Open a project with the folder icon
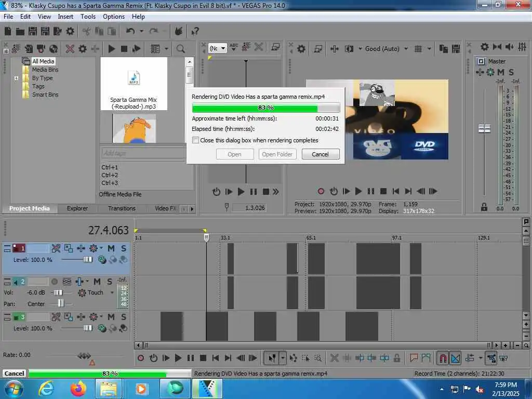This screenshot has width=532, height=399. tap(20, 32)
